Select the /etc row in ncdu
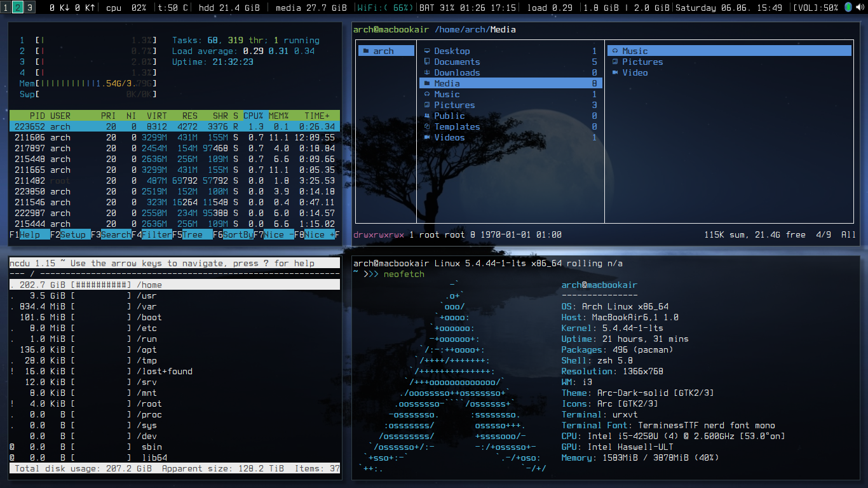 (x=175, y=328)
